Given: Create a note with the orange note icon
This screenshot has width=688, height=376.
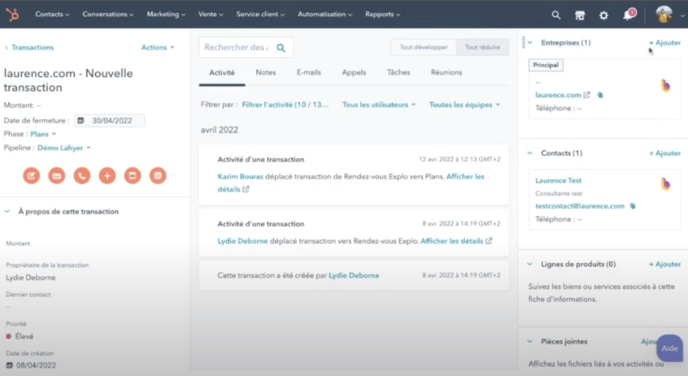Looking at the screenshot, I should coord(31,175).
